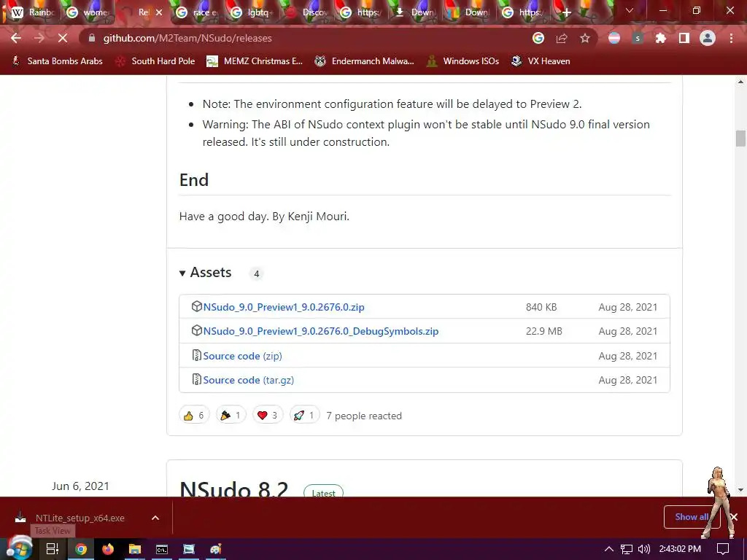
Task: Click the '7 people reacted' text
Action: 364,416
